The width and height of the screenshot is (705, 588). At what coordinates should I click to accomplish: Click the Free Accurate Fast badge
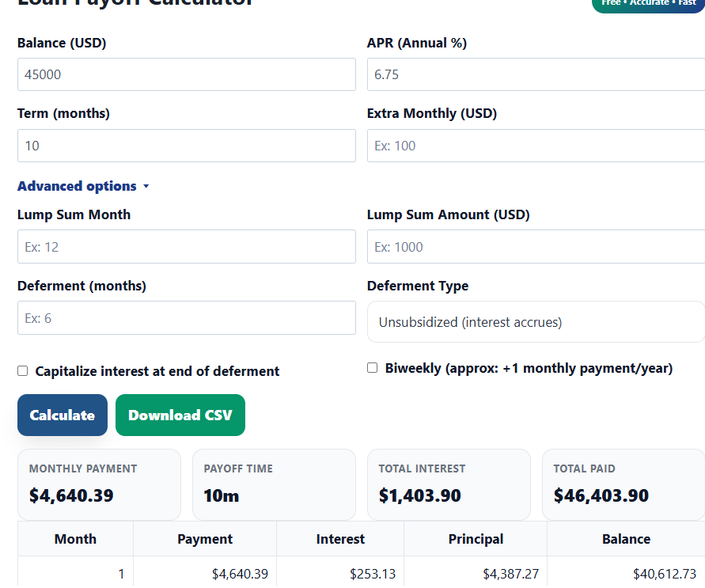click(649, 3)
